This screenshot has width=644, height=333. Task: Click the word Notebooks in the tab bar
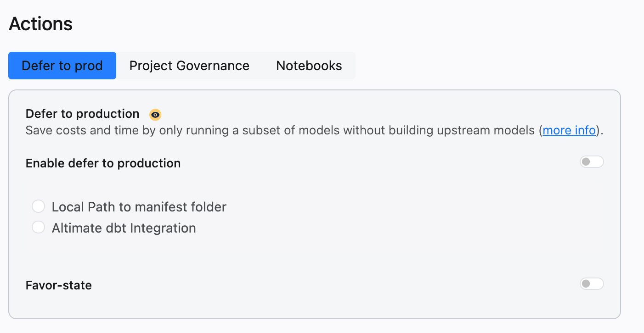309,66
